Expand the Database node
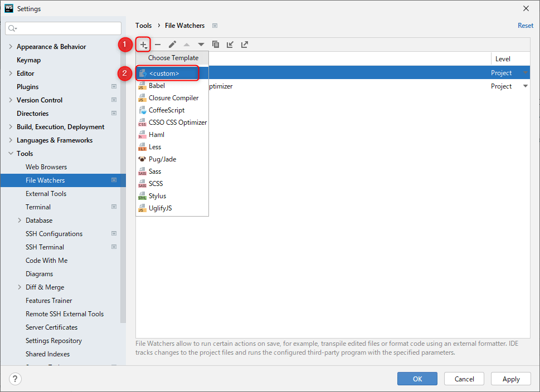This screenshot has height=392, width=540. [20, 220]
